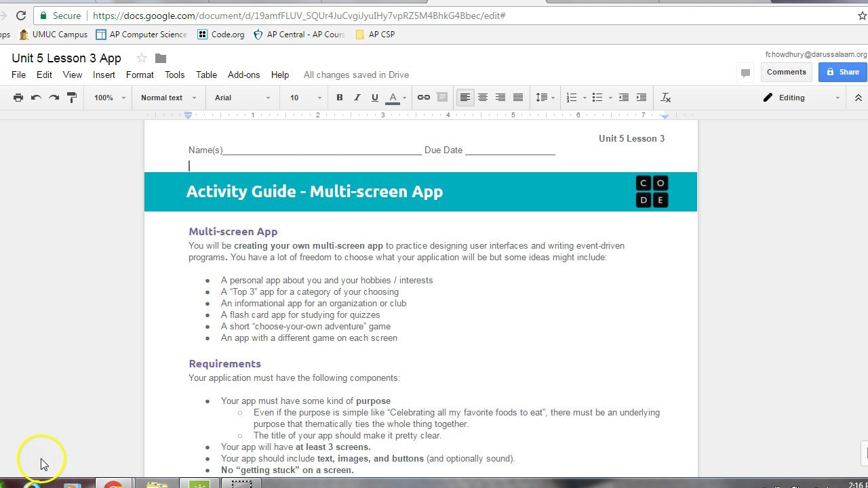The image size is (868, 488).
Task: Toggle underline formatting
Action: pyautogui.click(x=375, y=97)
